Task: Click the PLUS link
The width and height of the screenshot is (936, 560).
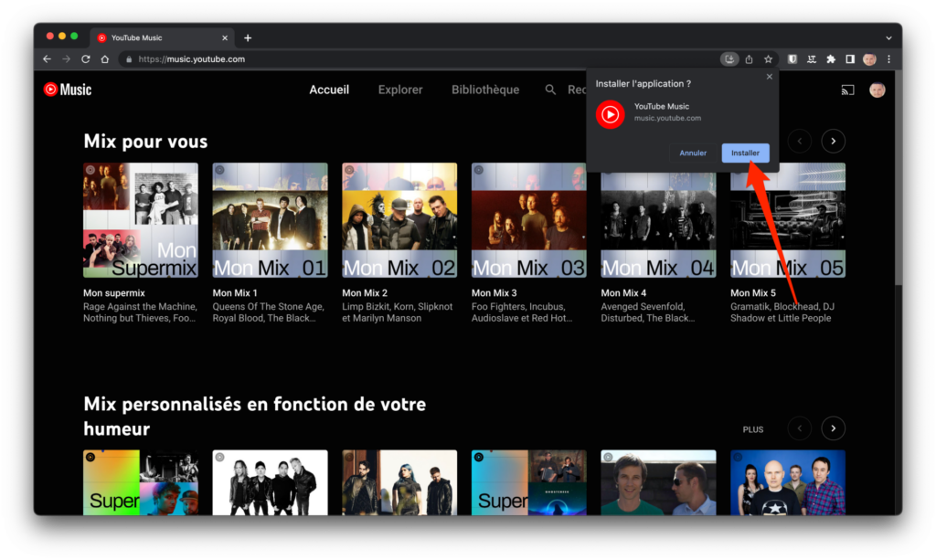Action: (x=753, y=429)
